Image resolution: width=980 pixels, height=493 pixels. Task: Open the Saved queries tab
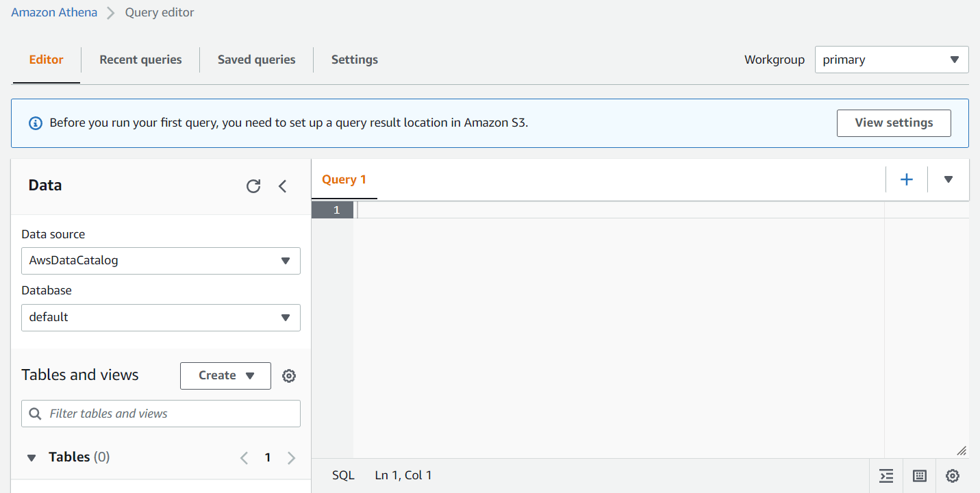[x=256, y=60]
